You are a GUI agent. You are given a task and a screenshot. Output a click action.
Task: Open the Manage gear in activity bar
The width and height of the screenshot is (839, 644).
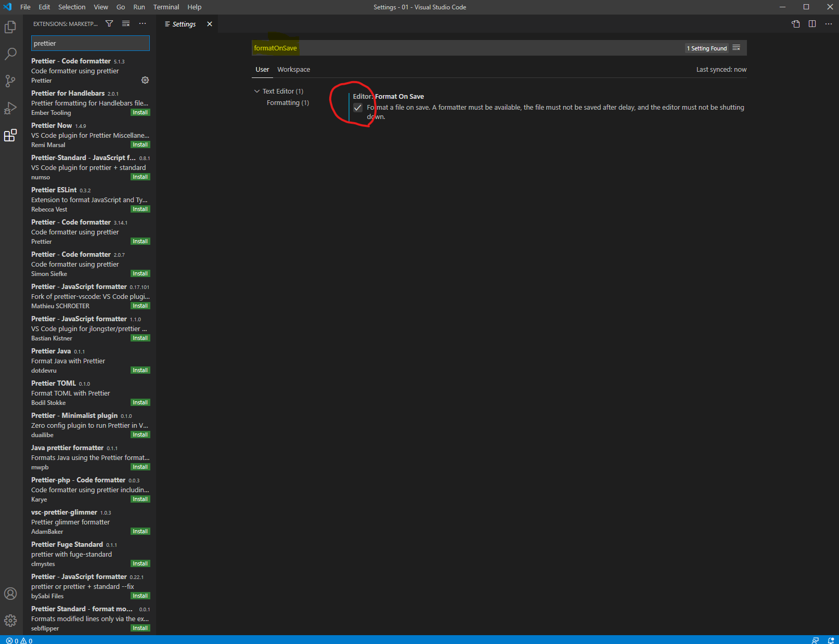click(x=10, y=621)
